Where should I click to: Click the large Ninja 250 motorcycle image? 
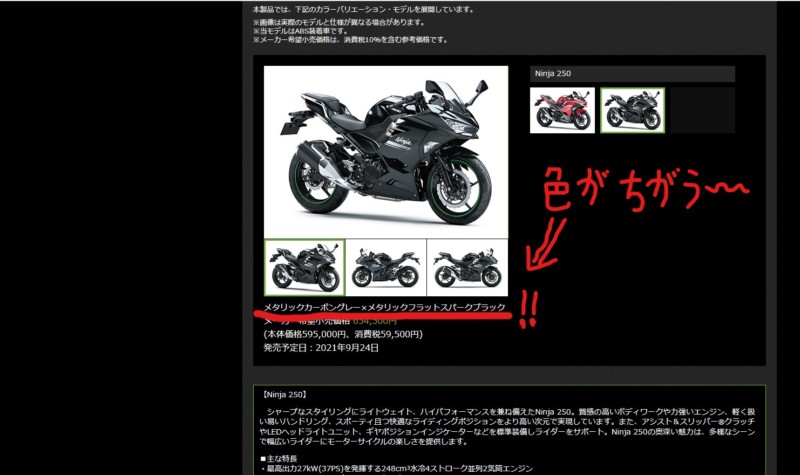pyautogui.click(x=386, y=152)
